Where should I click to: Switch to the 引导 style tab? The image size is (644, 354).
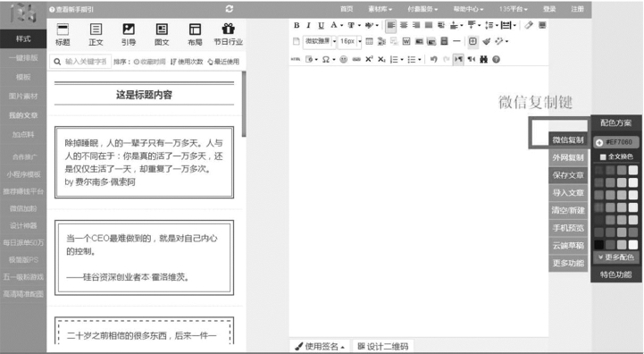coord(129,35)
